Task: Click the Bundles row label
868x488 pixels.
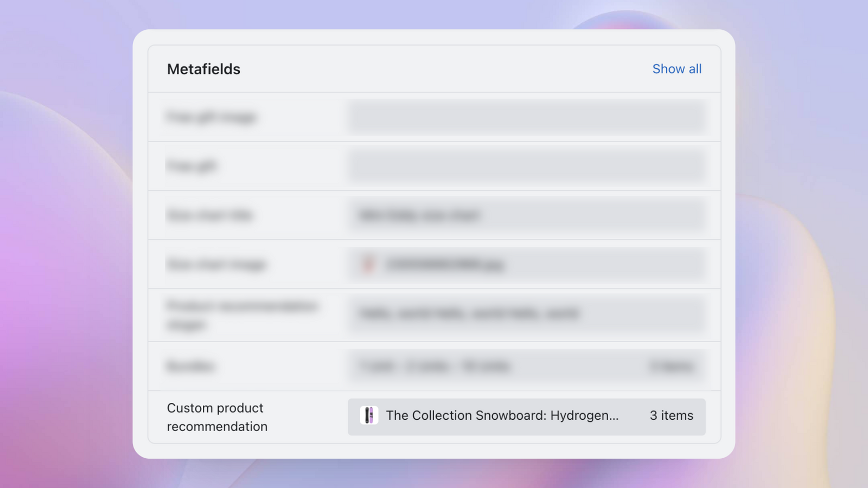Action: click(x=190, y=367)
